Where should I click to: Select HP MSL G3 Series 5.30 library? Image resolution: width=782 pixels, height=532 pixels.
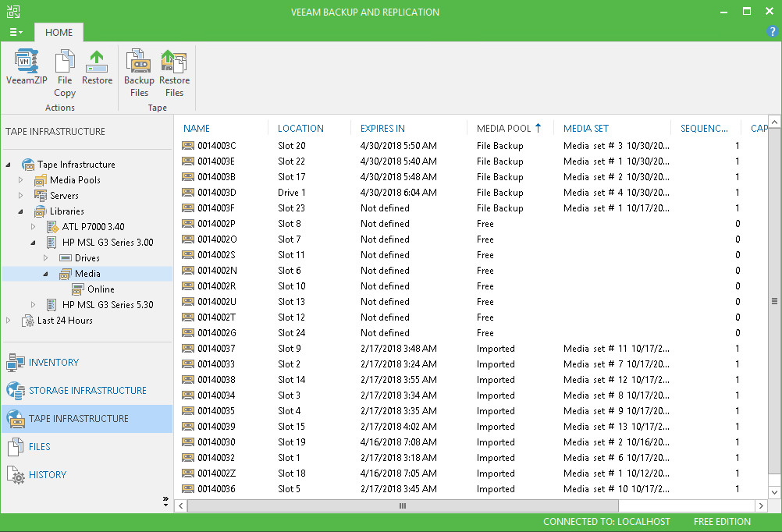coord(108,305)
